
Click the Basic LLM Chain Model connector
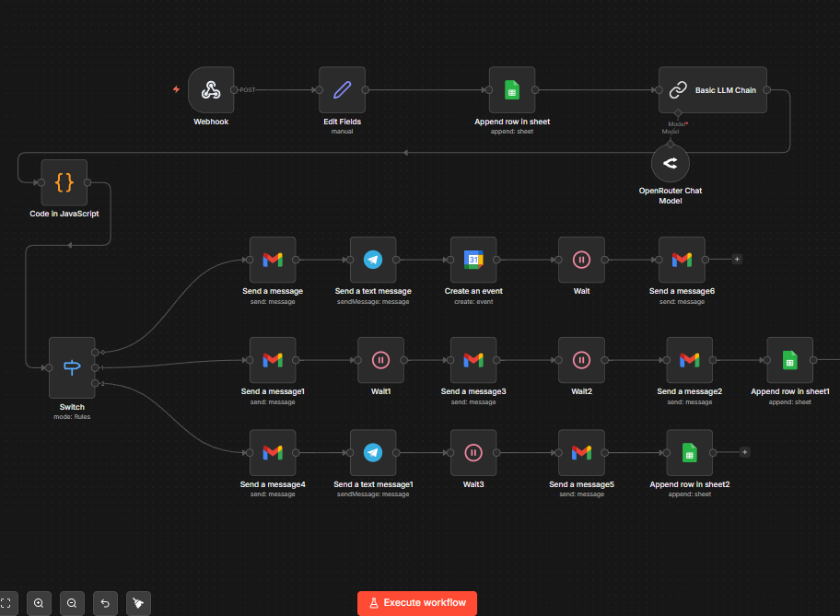click(x=678, y=113)
